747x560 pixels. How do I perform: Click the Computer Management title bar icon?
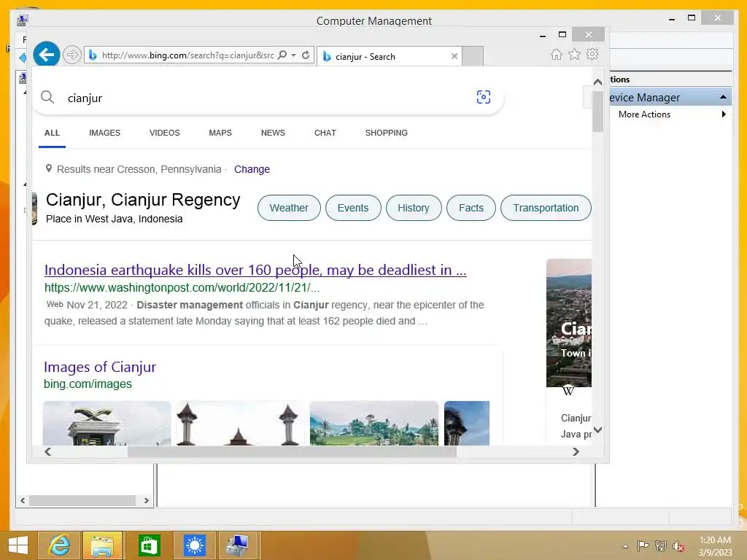click(x=23, y=20)
